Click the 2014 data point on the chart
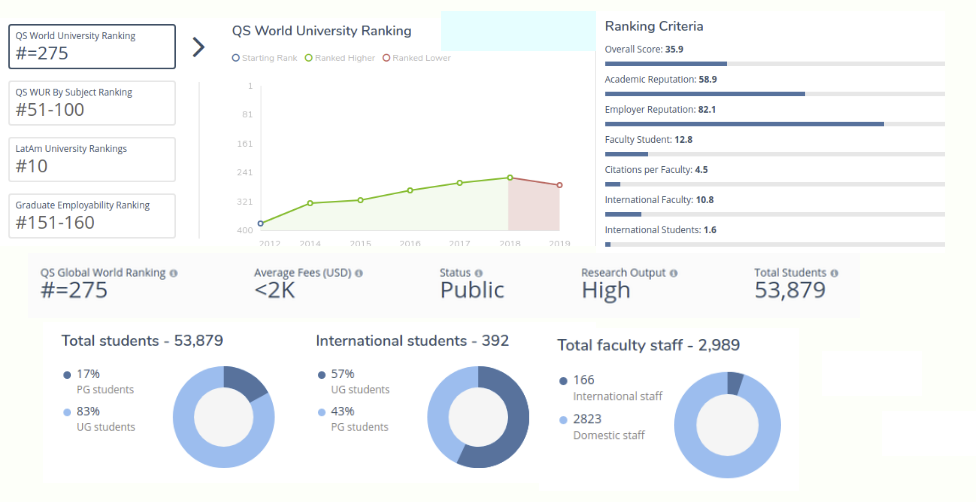Screen dimensions: 976x502 pos(310,203)
